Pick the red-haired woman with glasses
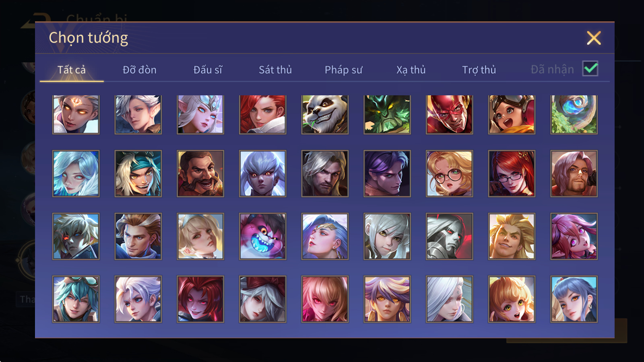Image resolution: width=644 pixels, height=362 pixels. [512, 174]
